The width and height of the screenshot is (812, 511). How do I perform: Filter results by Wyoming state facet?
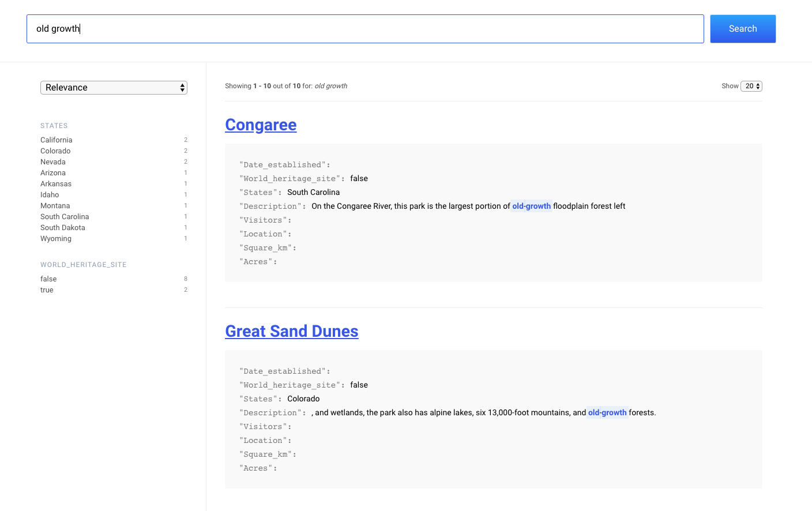tap(55, 238)
